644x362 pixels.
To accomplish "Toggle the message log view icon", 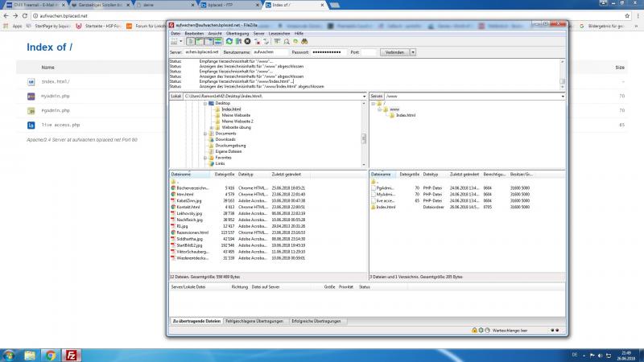I will [190, 40].
